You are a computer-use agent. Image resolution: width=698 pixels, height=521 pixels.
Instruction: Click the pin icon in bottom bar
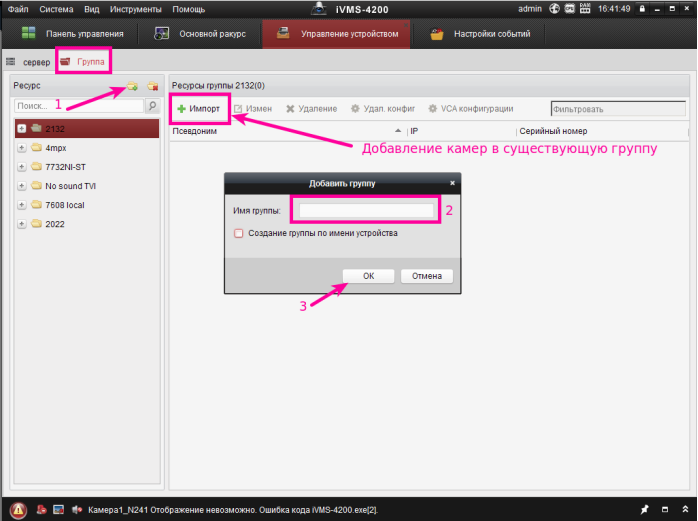coord(645,509)
